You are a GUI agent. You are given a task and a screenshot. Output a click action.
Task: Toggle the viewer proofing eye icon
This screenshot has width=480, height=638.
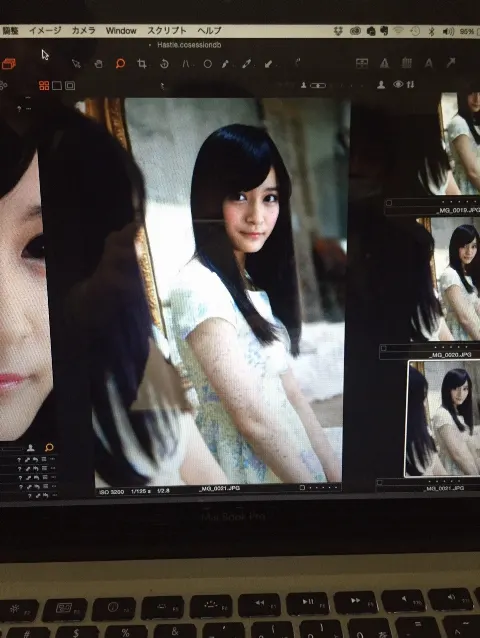(398, 84)
